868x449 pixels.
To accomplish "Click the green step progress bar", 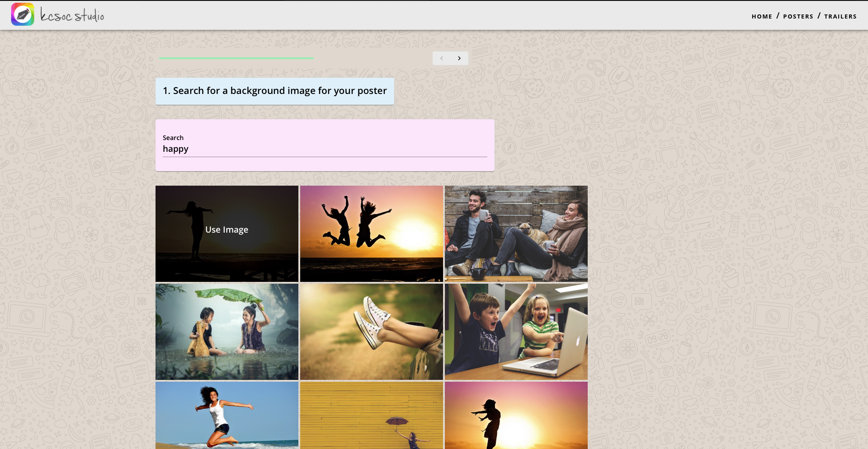I will point(236,58).
